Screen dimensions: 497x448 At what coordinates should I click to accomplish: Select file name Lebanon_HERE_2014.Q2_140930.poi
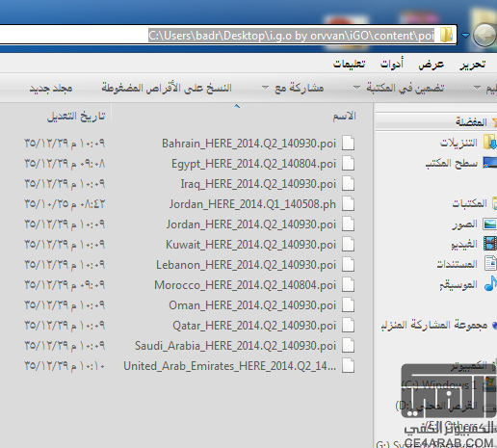pos(246,265)
